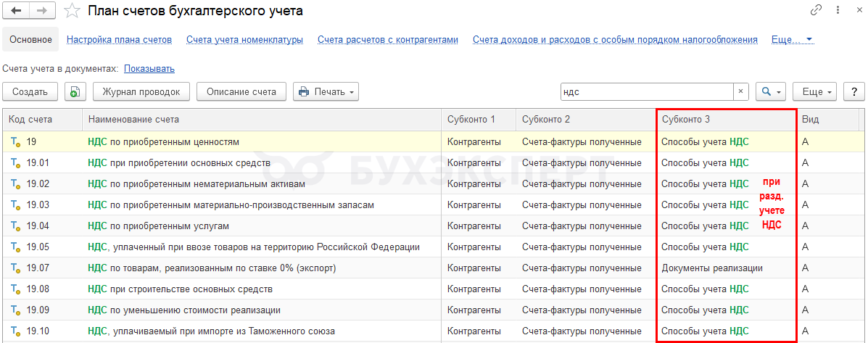
Task: Click the account icon for row 19.03
Action: pos(15,205)
